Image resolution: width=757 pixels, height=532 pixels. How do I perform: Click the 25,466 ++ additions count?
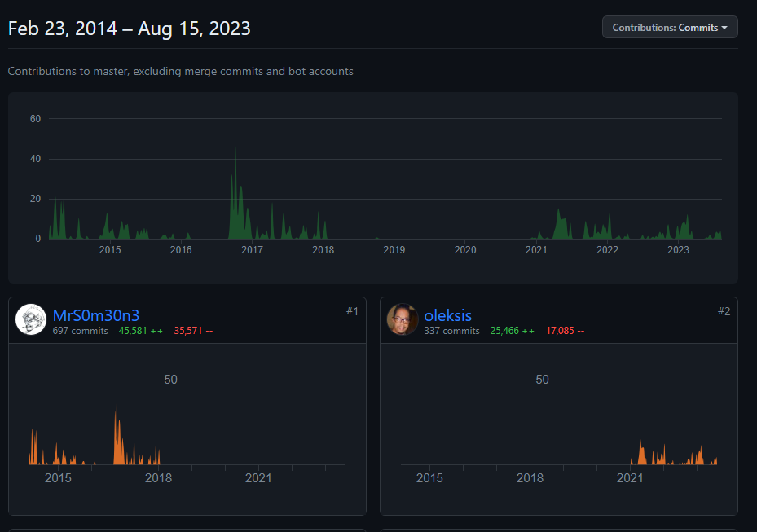tap(513, 331)
